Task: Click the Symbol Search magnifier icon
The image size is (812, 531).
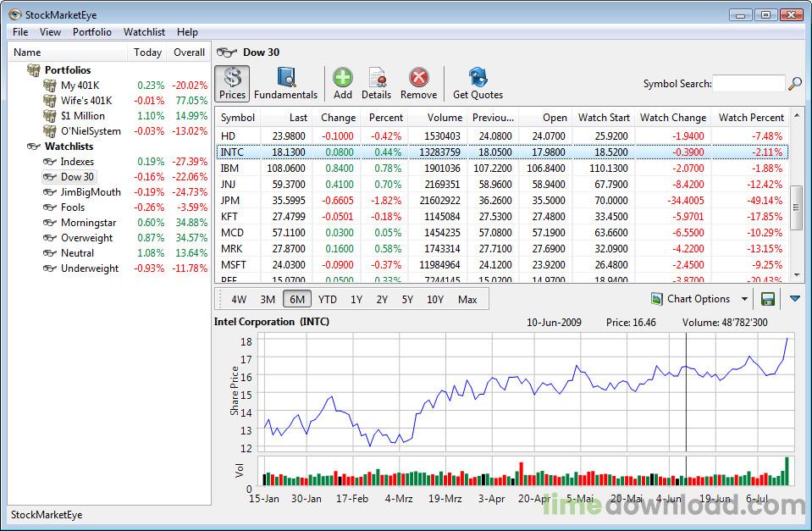Action: point(793,82)
